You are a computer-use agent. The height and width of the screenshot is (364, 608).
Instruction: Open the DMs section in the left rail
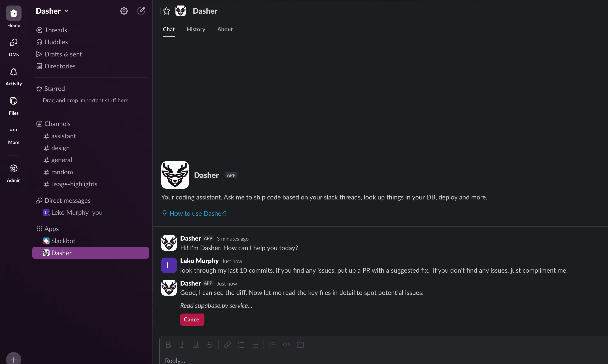click(x=13, y=47)
